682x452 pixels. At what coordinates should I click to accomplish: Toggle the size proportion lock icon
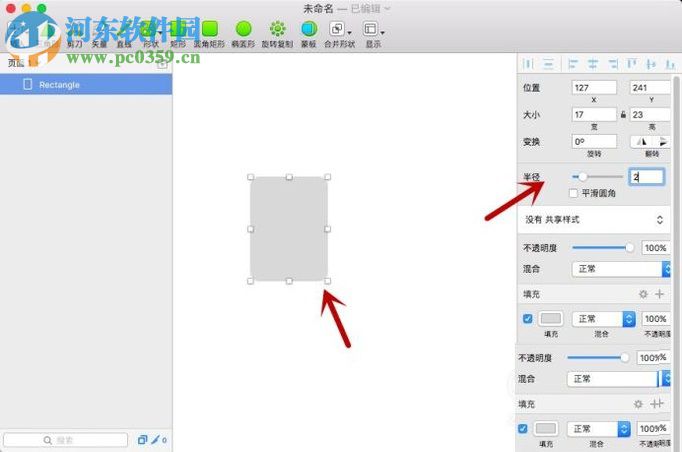tap(623, 114)
